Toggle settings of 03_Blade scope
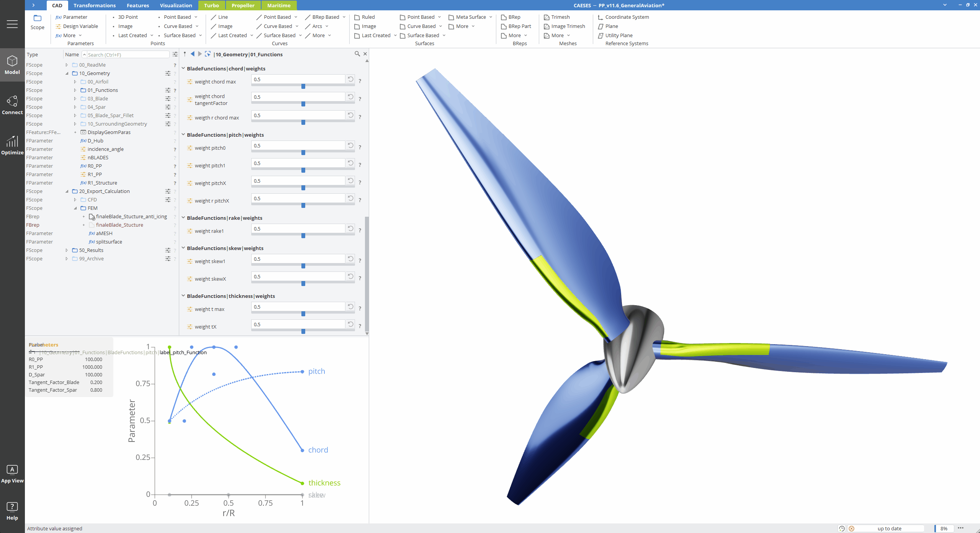 (x=168, y=98)
